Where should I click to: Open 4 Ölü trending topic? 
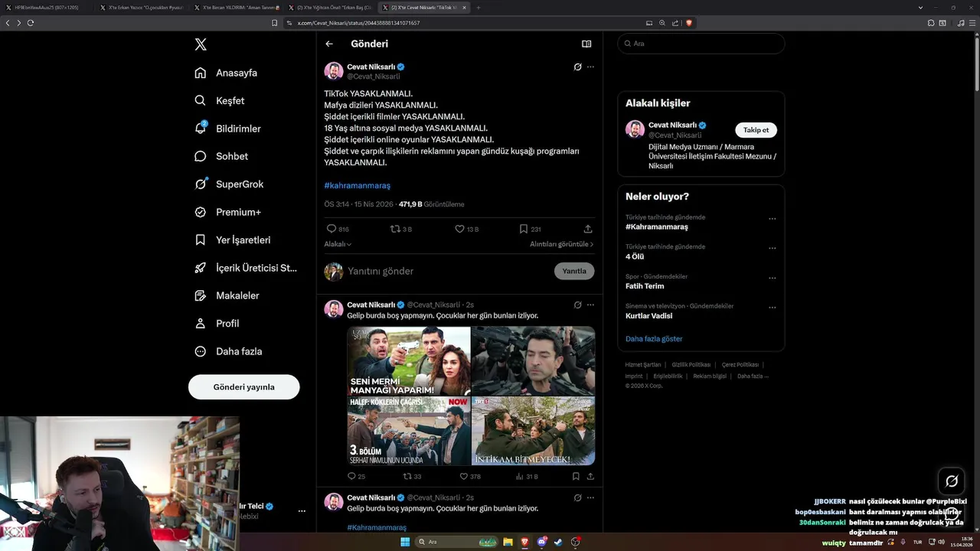(x=635, y=256)
